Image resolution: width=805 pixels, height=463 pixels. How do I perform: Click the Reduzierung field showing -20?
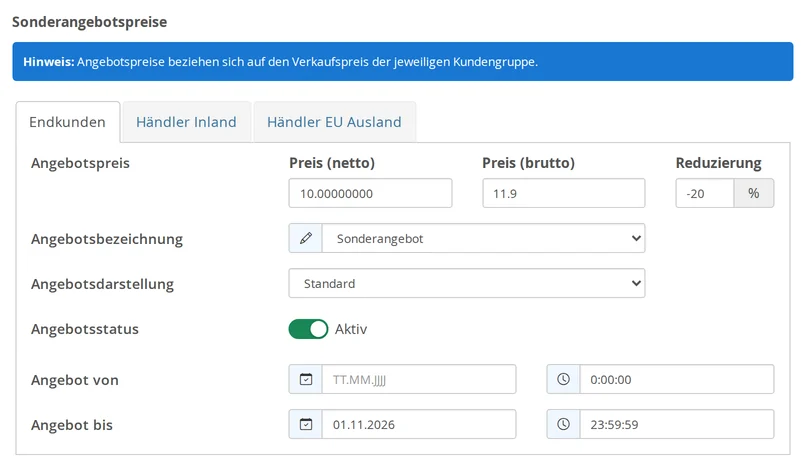pos(704,194)
